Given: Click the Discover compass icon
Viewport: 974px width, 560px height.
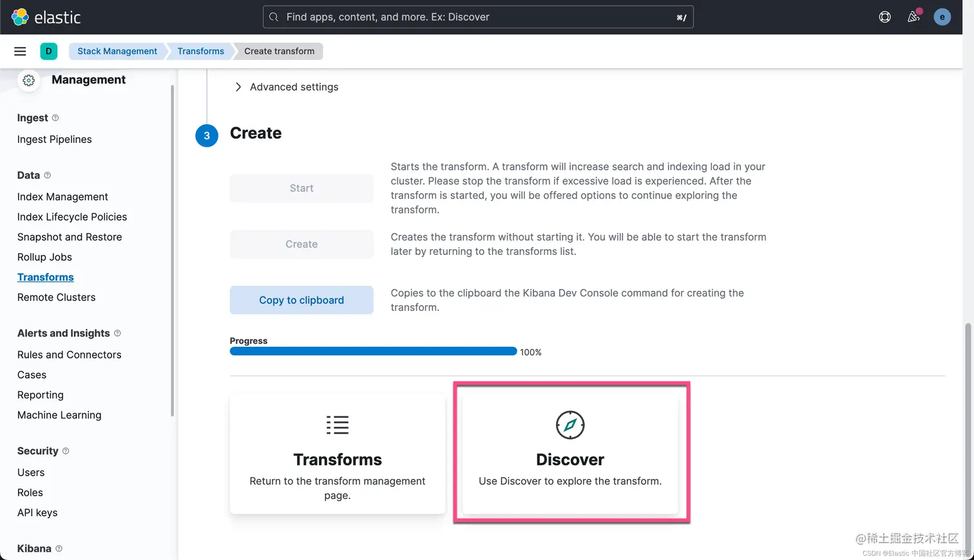Looking at the screenshot, I should click(570, 425).
